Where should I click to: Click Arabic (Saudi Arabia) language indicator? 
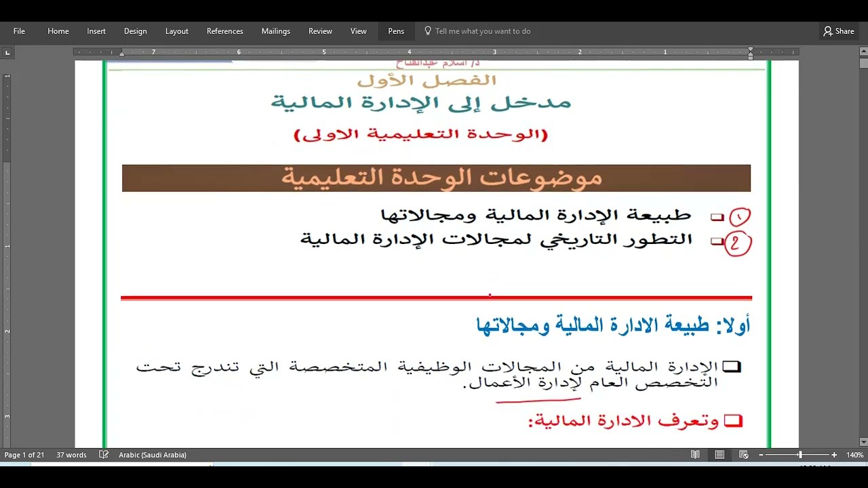pos(153,455)
